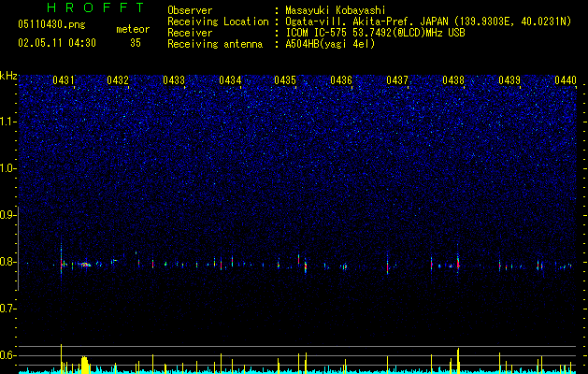Screen dimensions: 588x374
Task: Click the 0.7 frequency axis label
Action: 7,309
